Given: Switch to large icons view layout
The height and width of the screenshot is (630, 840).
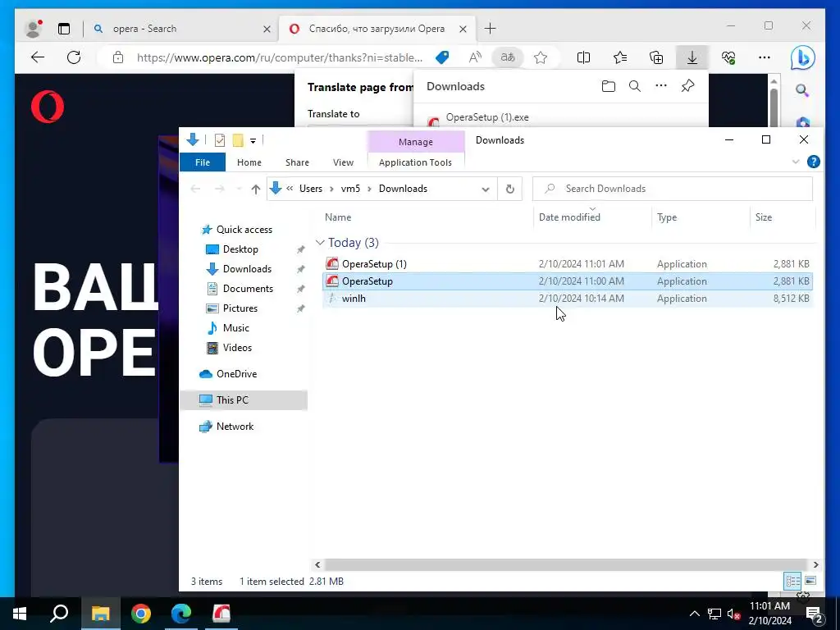Looking at the screenshot, I should (810, 581).
